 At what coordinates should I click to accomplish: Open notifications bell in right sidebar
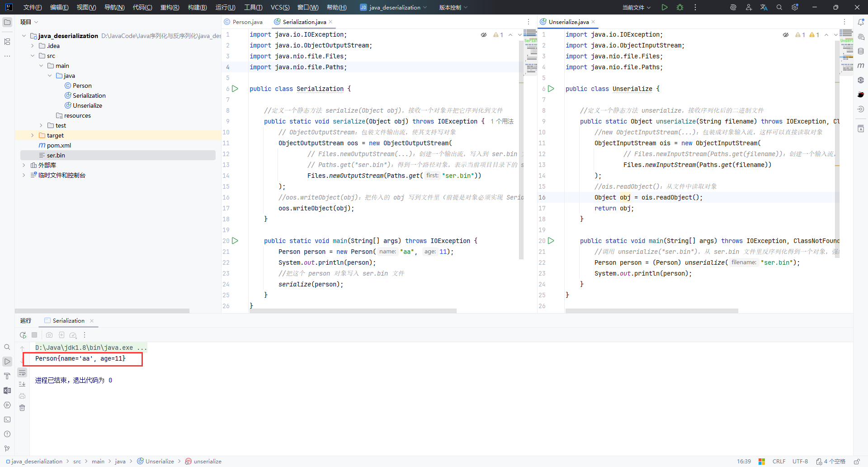coord(861,22)
